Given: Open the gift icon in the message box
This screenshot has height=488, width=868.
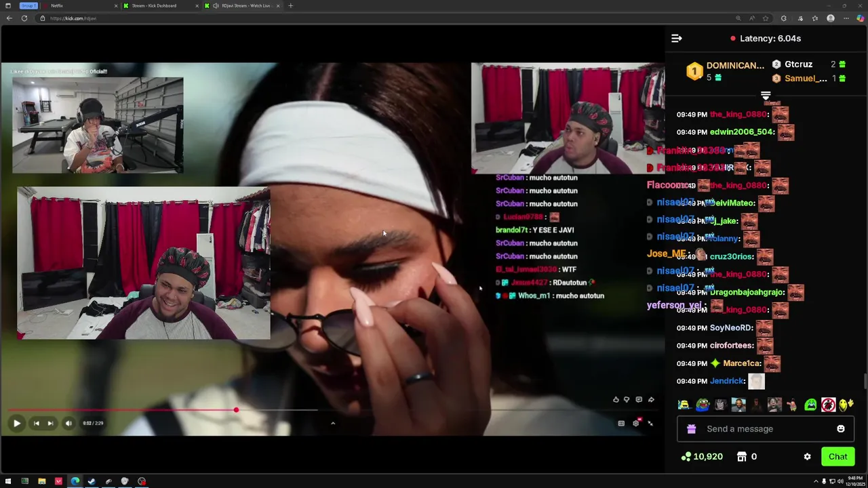Looking at the screenshot, I should (x=691, y=429).
